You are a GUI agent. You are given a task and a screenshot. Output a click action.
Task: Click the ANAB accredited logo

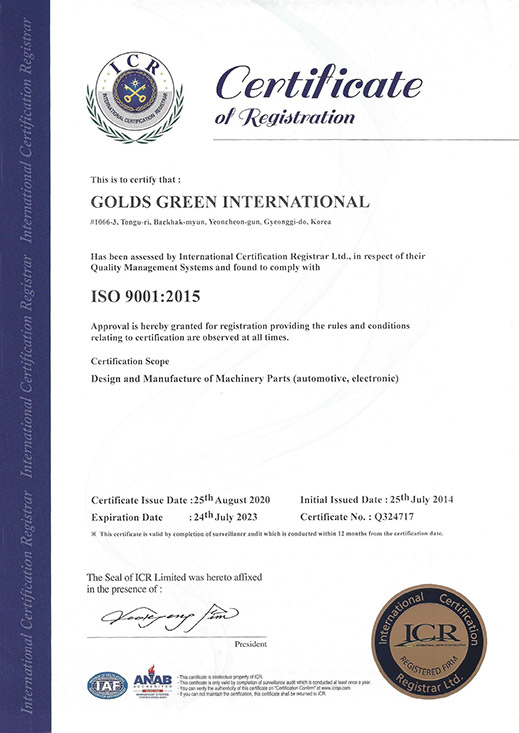click(153, 681)
